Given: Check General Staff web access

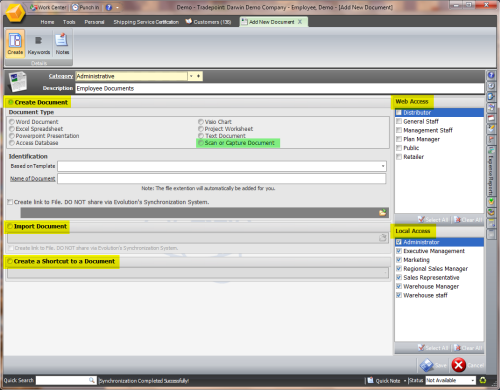Looking at the screenshot, I should (399, 121).
